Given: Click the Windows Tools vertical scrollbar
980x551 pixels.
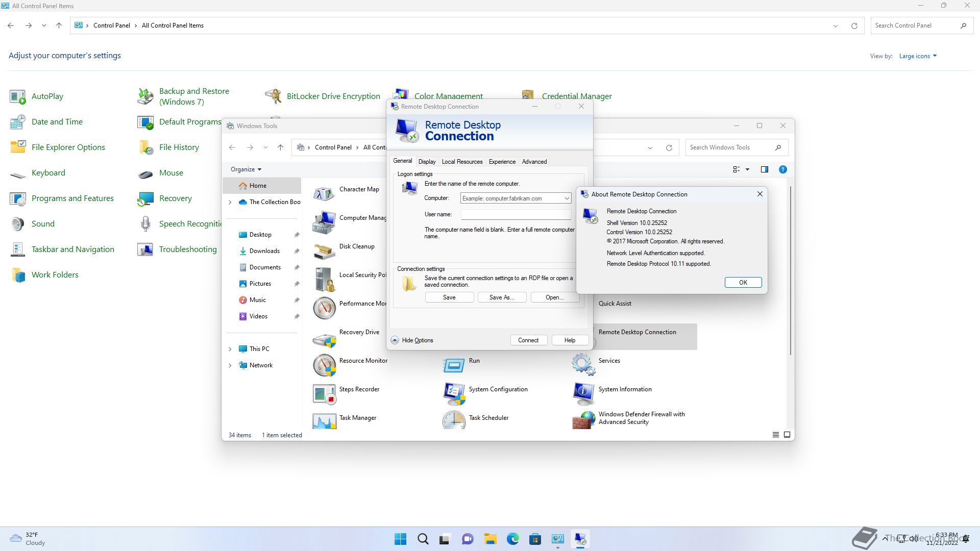Looking at the screenshot, I should (791, 270).
